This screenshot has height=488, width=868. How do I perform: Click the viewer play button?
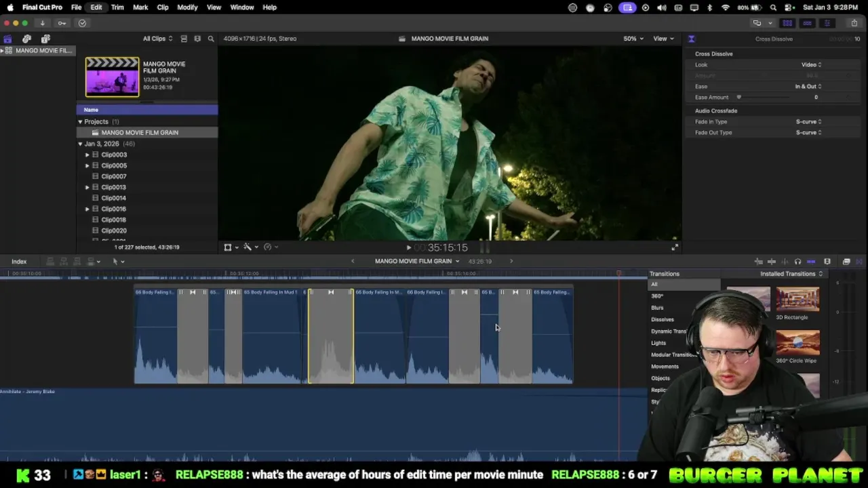pos(408,248)
